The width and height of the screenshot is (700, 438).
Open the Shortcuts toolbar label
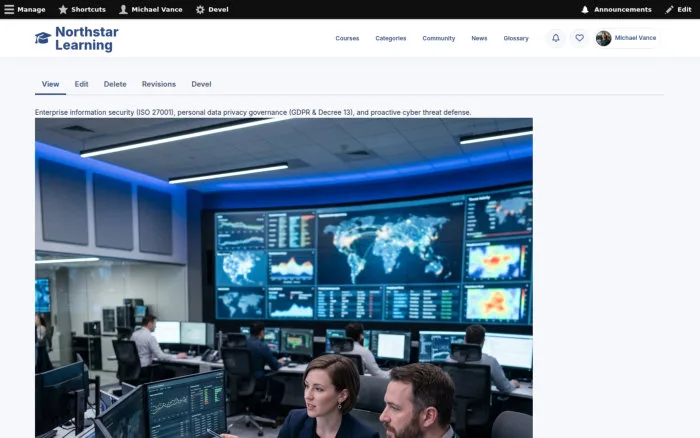tap(88, 9)
